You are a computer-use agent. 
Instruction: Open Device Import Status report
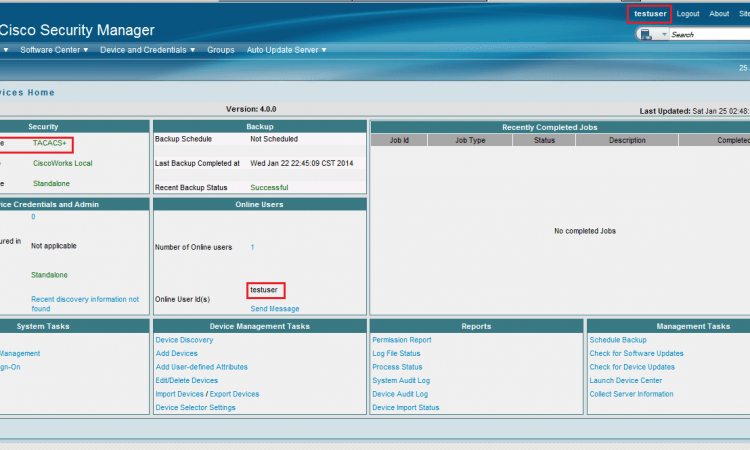(x=406, y=407)
